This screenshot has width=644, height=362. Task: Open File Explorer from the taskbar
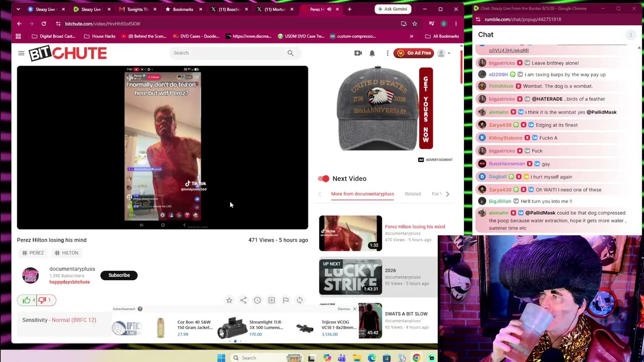pos(357,357)
